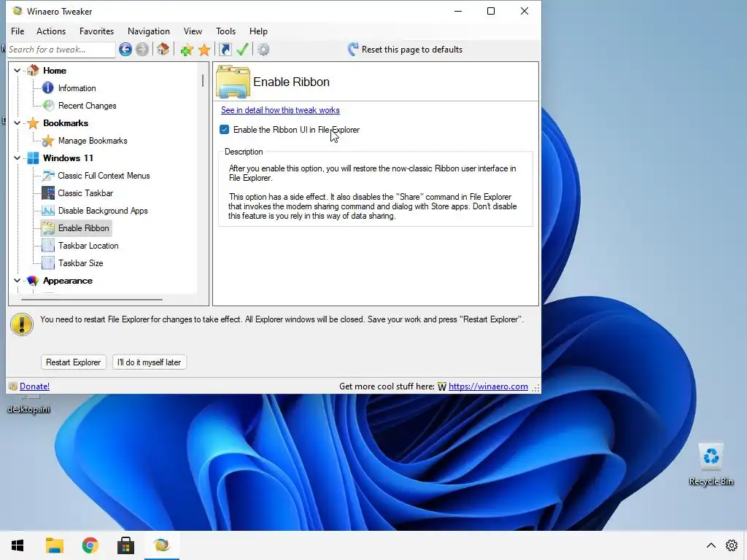Click the Information tree icon
The height and width of the screenshot is (560, 747).
click(47, 87)
